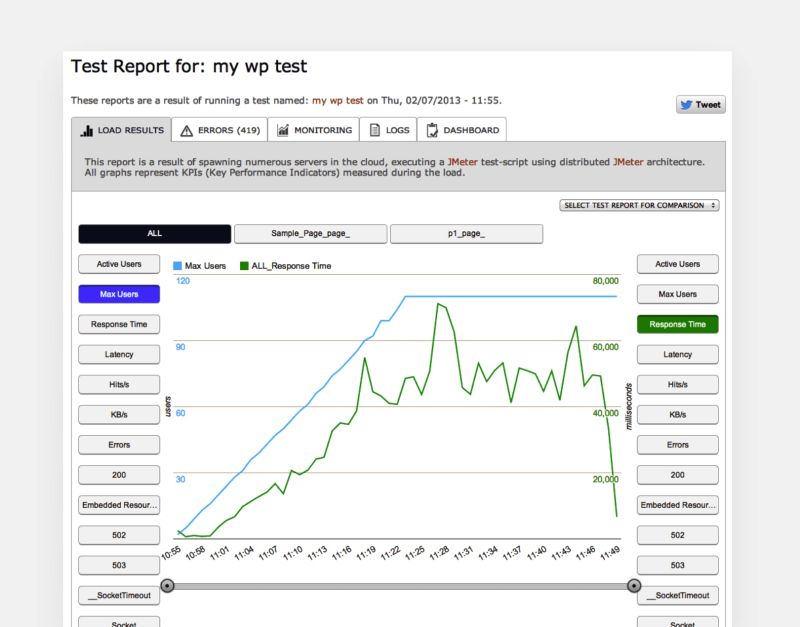Click the 120 users axis label
Screen dimensions: 800x627
tap(183, 281)
